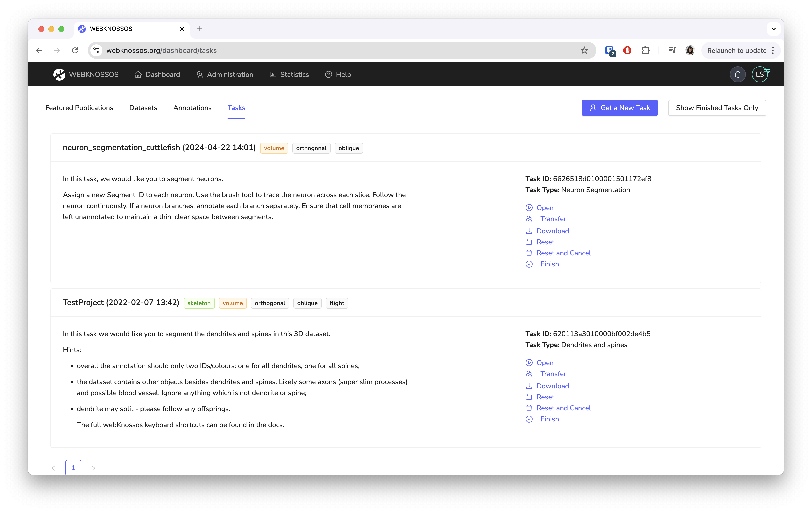Viewport: 812px width, 512px height.
Task: Click title neuron_segmentation_cuttlefish (2024-04-22 14:01)
Action: 159,148
